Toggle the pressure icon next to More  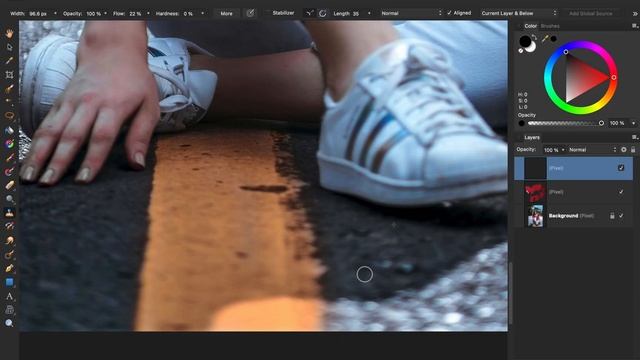pos(250,13)
